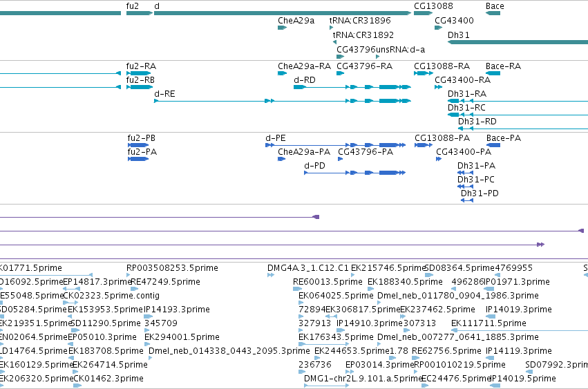
Task: Click the RP003508253.5prime EST label
Action: pyautogui.click(x=172, y=268)
